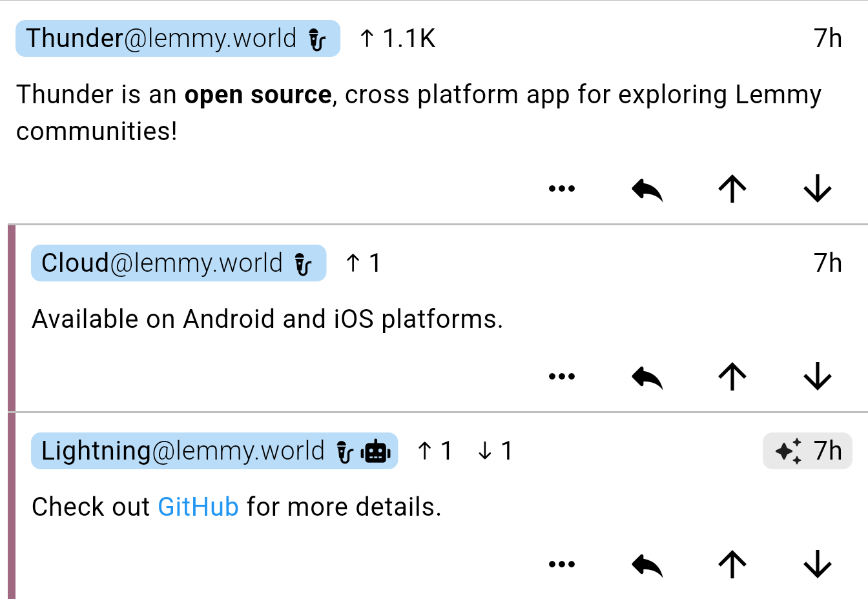Click Cloud's comment text about Android and iOS
868x599 pixels.
tap(267, 320)
